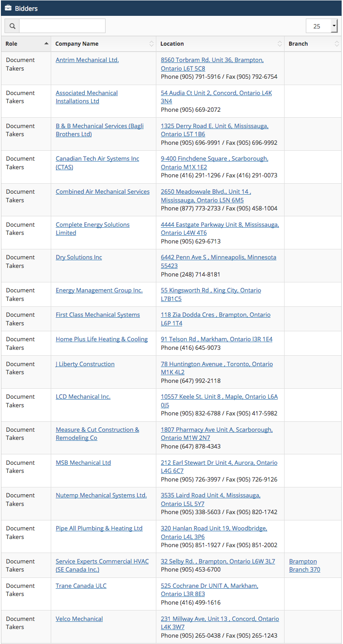Image resolution: width=343 pixels, height=644 pixels.
Task: Open the J Liberty Construction link
Action: (x=85, y=364)
